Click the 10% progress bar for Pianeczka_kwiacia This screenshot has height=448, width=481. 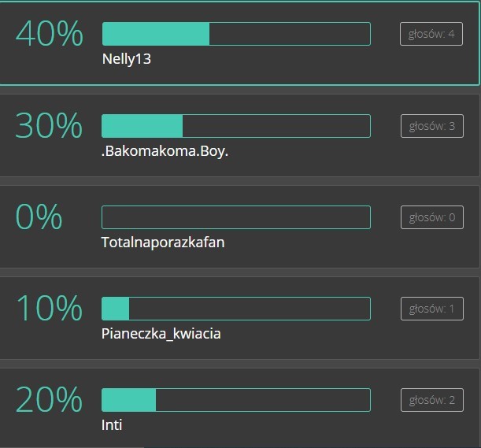[x=236, y=309]
